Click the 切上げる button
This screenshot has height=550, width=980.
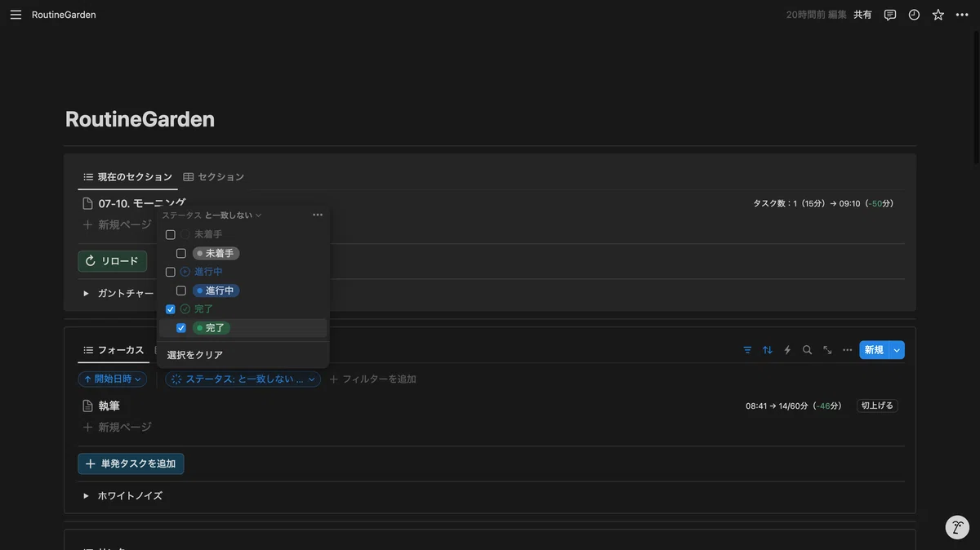click(x=877, y=406)
